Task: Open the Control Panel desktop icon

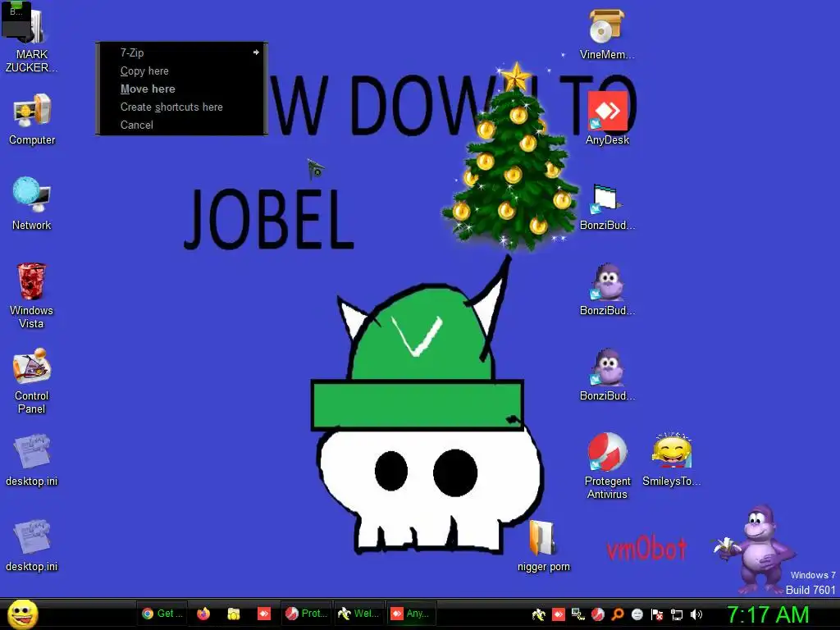Action: pos(32,381)
